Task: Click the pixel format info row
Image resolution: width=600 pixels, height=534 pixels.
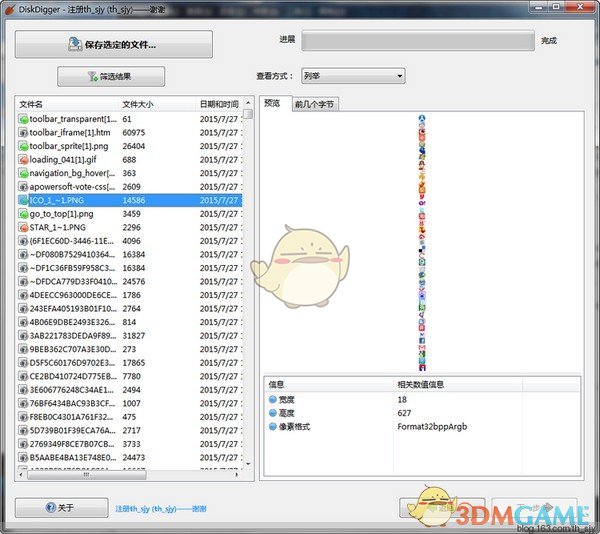Action: coord(422,427)
